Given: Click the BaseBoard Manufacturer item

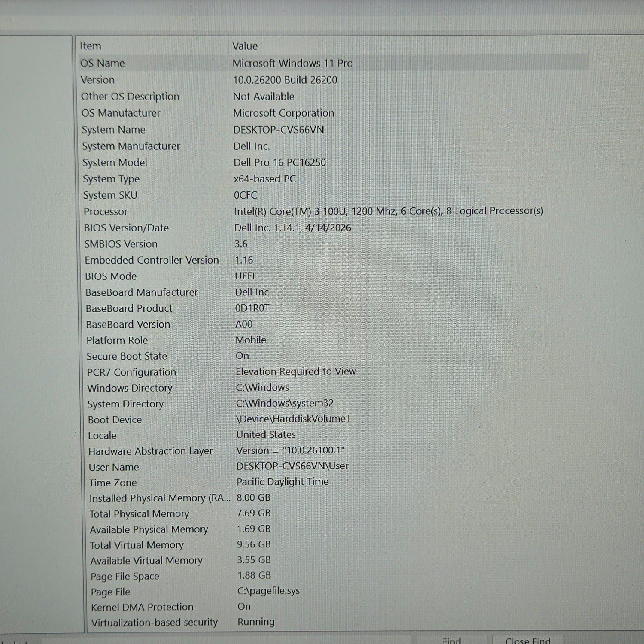Looking at the screenshot, I should [x=141, y=292].
